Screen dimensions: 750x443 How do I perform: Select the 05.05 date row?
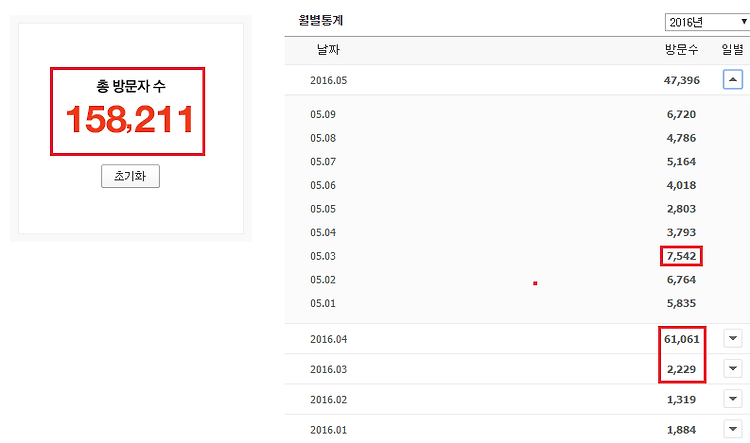323,209
